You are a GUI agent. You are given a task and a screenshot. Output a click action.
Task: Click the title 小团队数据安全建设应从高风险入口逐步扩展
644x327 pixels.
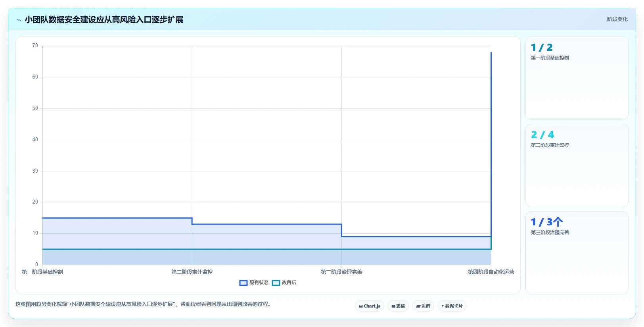point(104,19)
